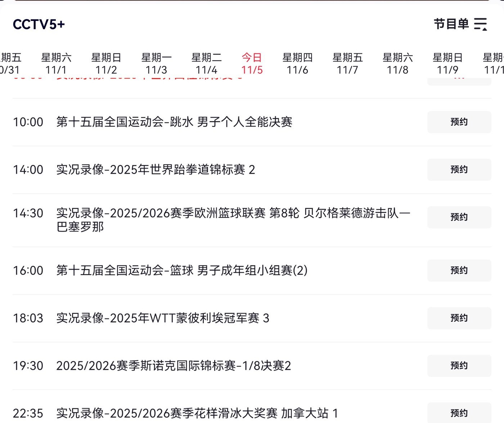The width and height of the screenshot is (504, 423).
Task: Open the 星期五 11/7 date tab
Action: pyautogui.click(x=347, y=63)
